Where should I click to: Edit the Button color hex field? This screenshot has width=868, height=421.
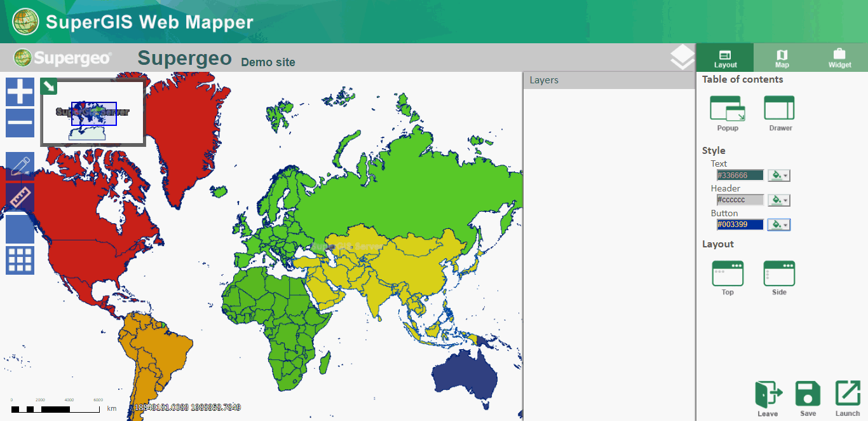pyautogui.click(x=740, y=224)
